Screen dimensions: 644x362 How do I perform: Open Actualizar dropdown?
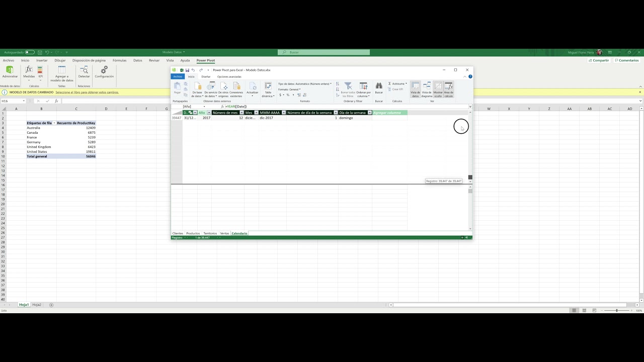coord(253,89)
